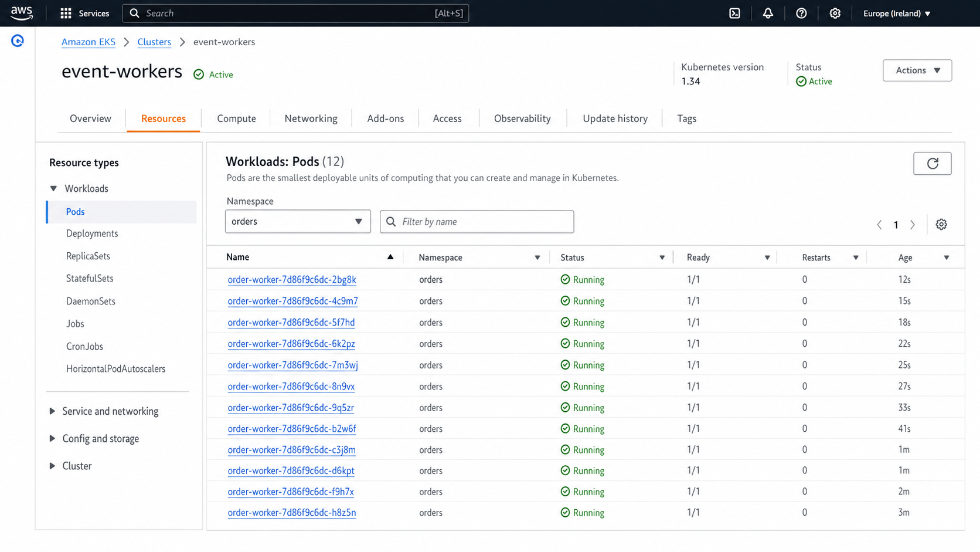Viewport: 980px width, 552px height.
Task: Select CronJobs in resource types
Action: (x=84, y=347)
